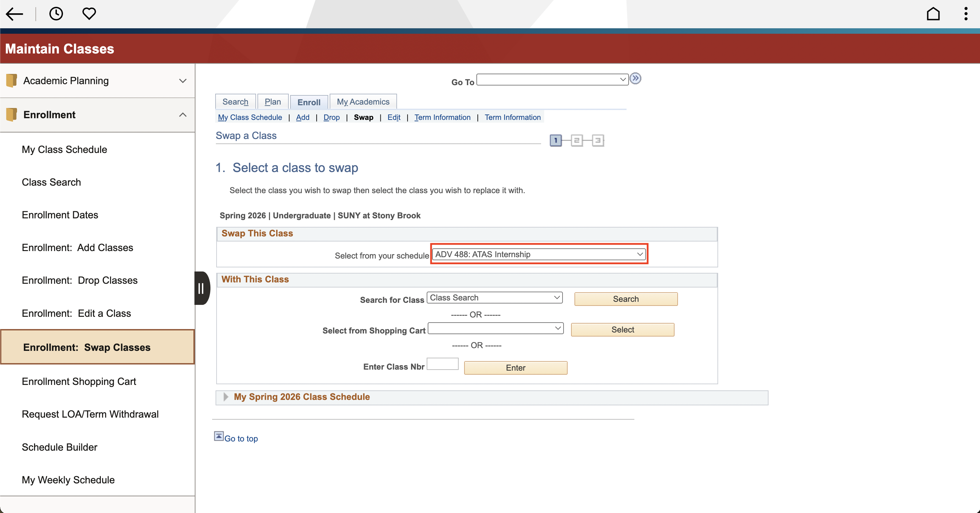Click the Enrollment folder icon

[12, 114]
